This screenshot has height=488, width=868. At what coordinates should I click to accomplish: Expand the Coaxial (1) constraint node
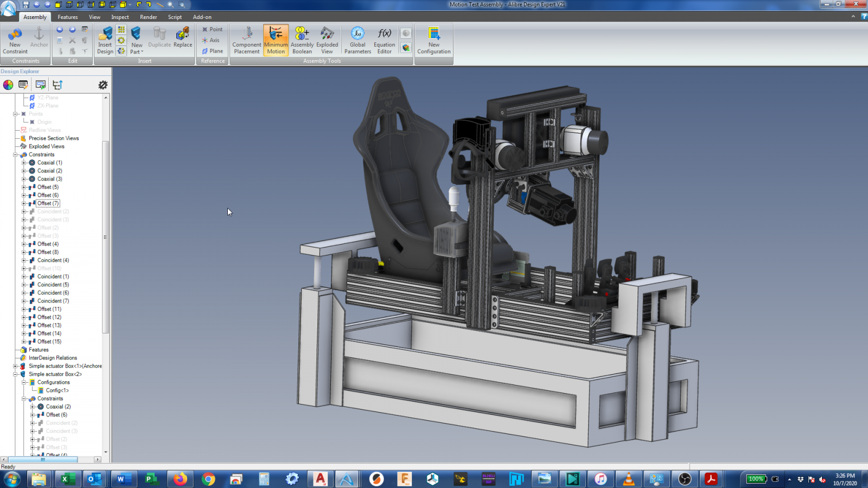[24, 163]
